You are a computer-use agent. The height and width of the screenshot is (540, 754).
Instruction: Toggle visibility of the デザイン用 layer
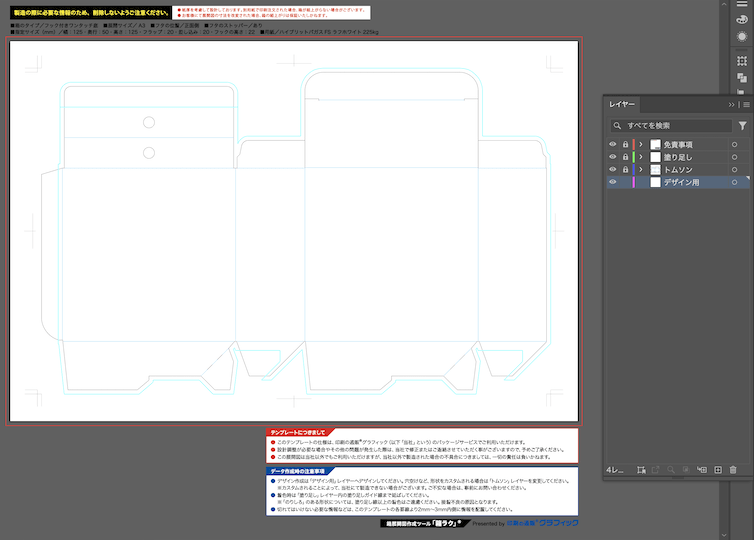[613, 183]
